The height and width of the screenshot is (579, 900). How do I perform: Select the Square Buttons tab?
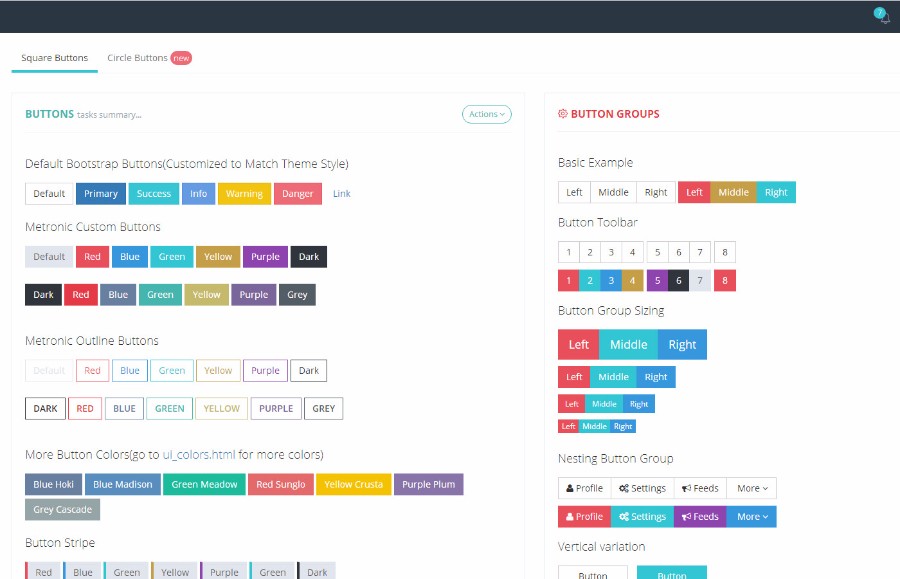tap(54, 58)
